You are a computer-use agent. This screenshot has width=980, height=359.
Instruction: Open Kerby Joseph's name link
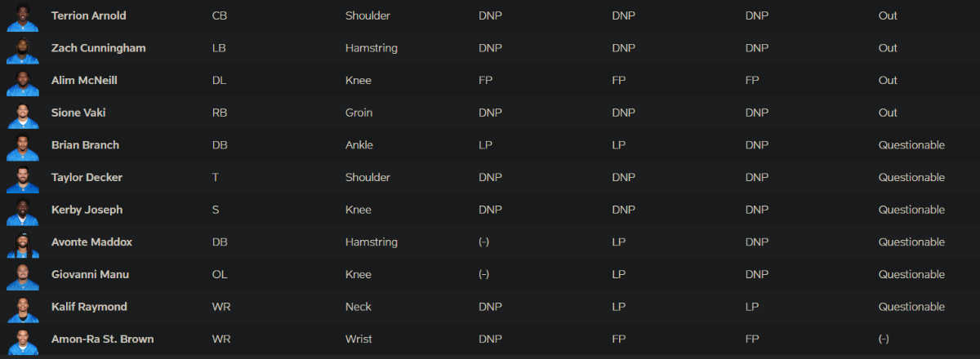[x=87, y=210]
